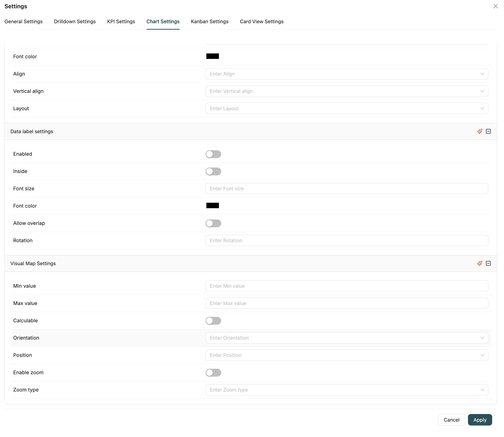Open the Card View Settings tab
Viewport: 504px width, 437px height.
coord(261,22)
